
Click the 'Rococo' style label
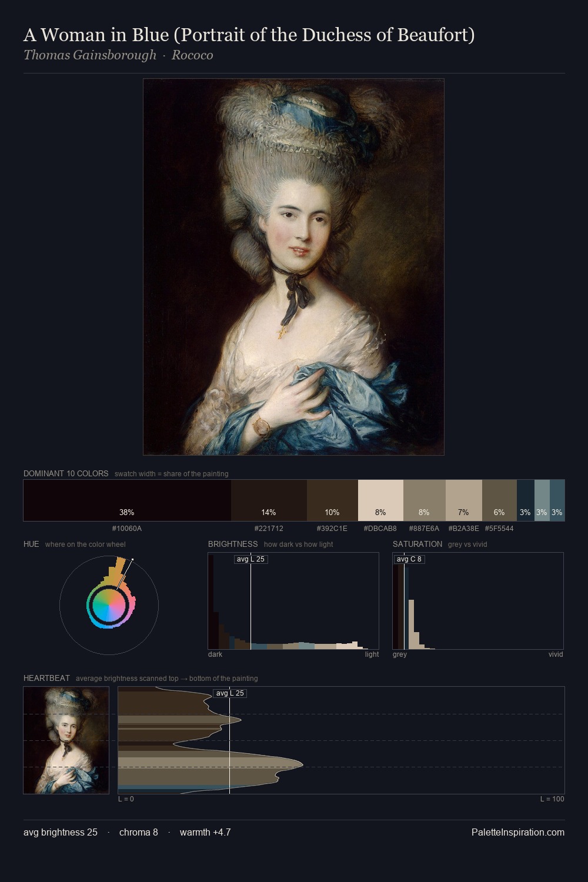(x=192, y=55)
